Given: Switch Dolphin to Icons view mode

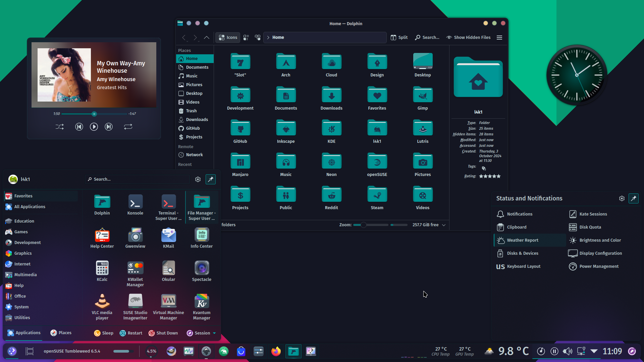Looking at the screenshot, I should [228, 37].
